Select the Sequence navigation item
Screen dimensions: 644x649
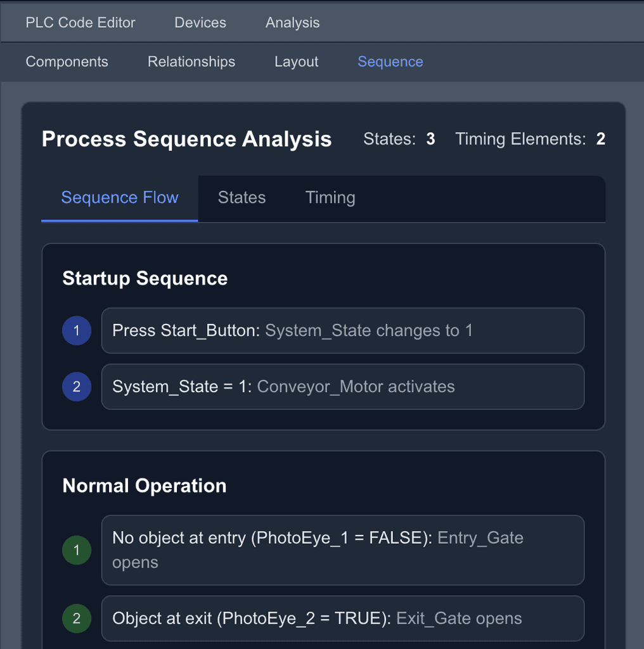[390, 61]
